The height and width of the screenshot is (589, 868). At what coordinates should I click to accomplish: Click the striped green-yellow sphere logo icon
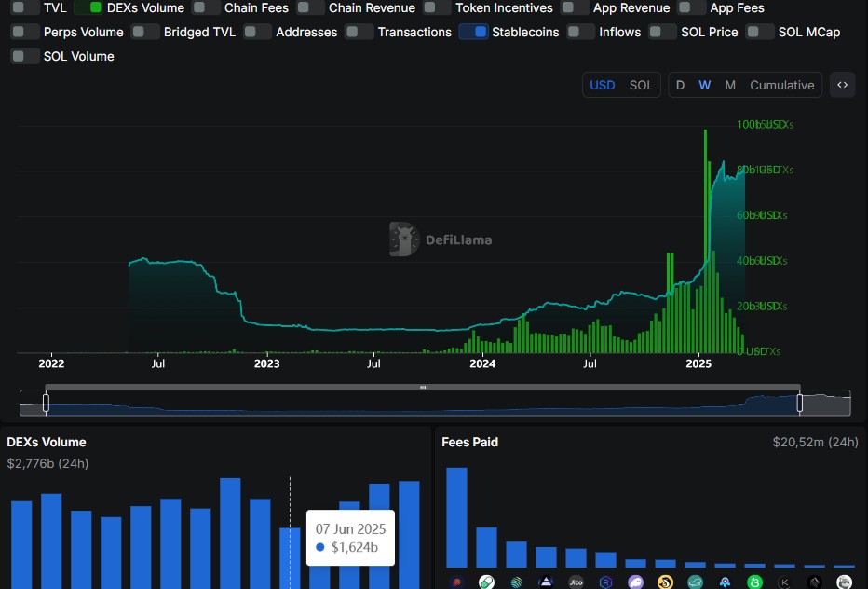pyautogui.click(x=517, y=582)
